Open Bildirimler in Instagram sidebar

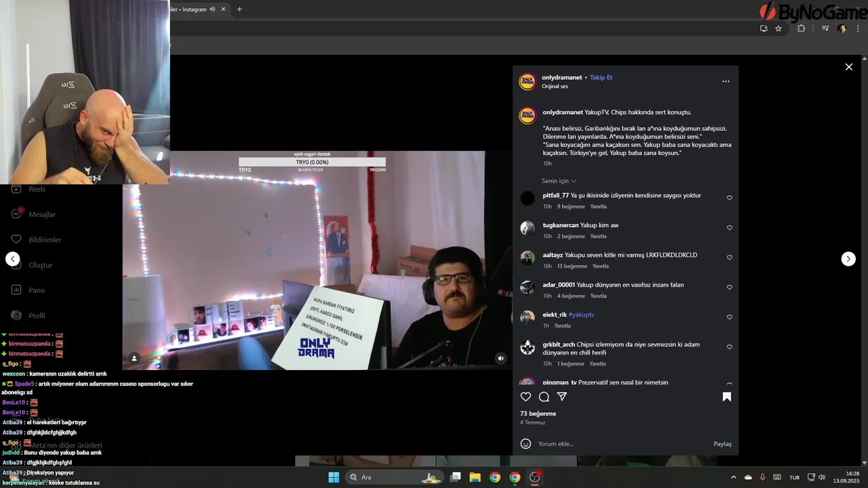point(35,240)
